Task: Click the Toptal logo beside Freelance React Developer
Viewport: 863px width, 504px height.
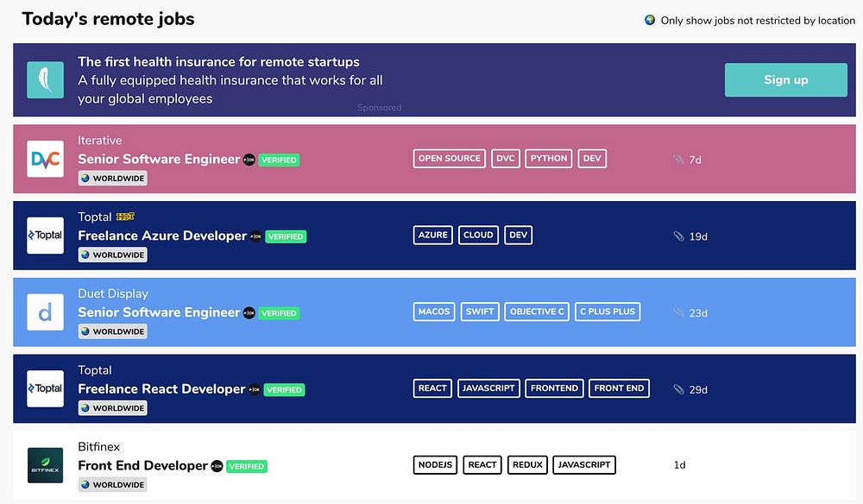Action: (x=45, y=388)
